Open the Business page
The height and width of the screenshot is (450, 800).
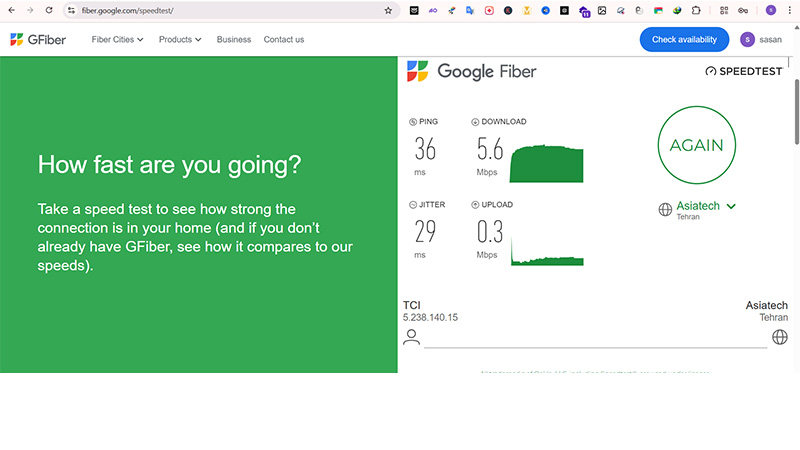tap(234, 39)
